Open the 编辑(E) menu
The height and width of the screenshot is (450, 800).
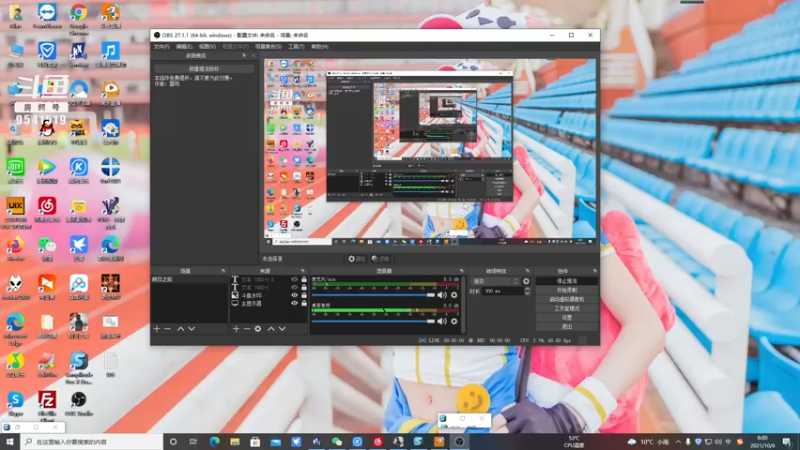(184, 46)
